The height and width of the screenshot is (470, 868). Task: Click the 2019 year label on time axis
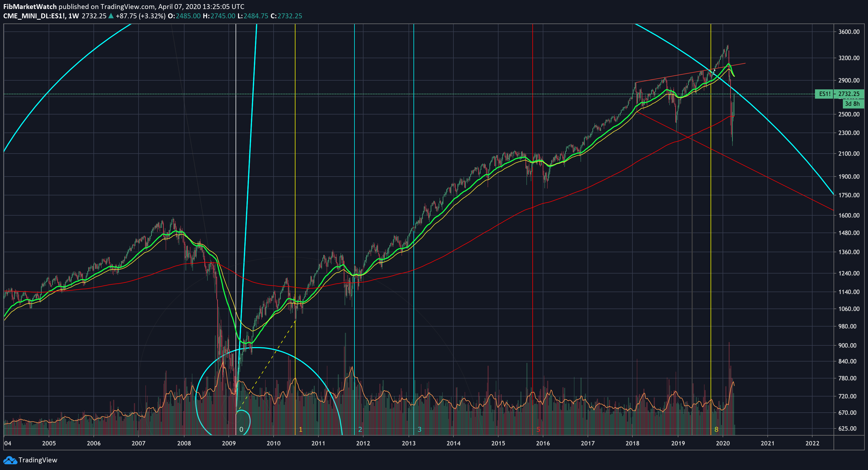click(x=678, y=443)
